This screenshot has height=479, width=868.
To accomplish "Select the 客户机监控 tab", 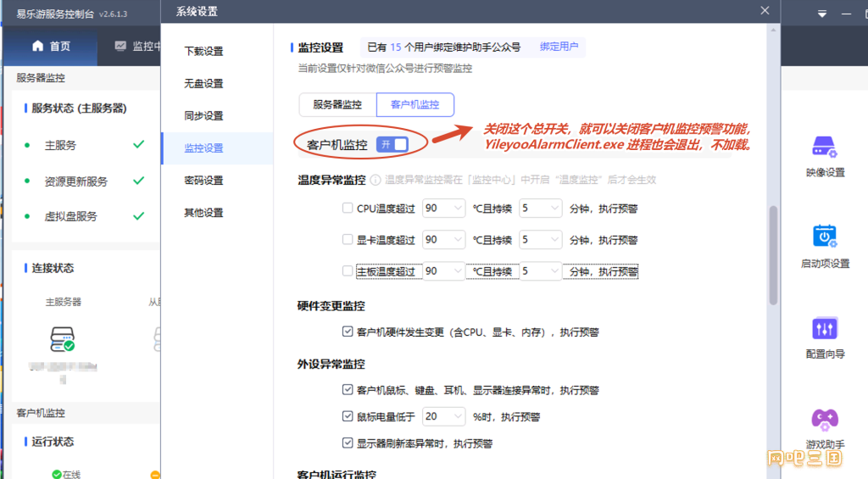I will (x=415, y=104).
